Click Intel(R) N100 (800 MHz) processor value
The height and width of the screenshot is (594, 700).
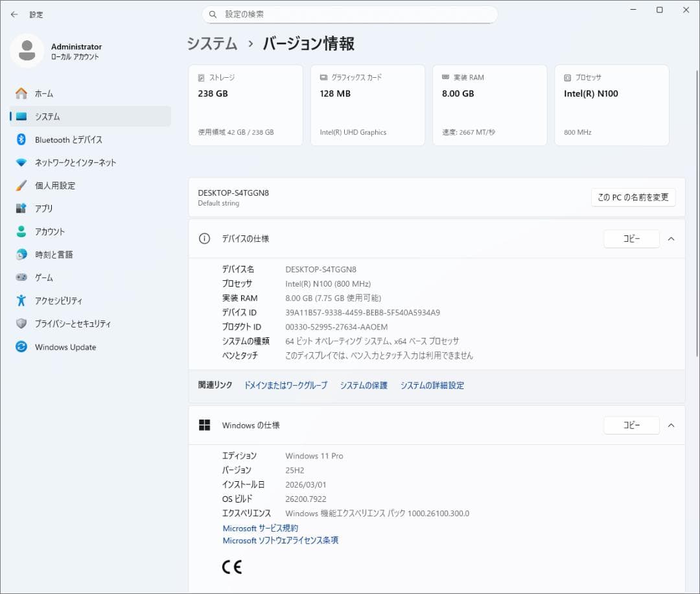(328, 283)
